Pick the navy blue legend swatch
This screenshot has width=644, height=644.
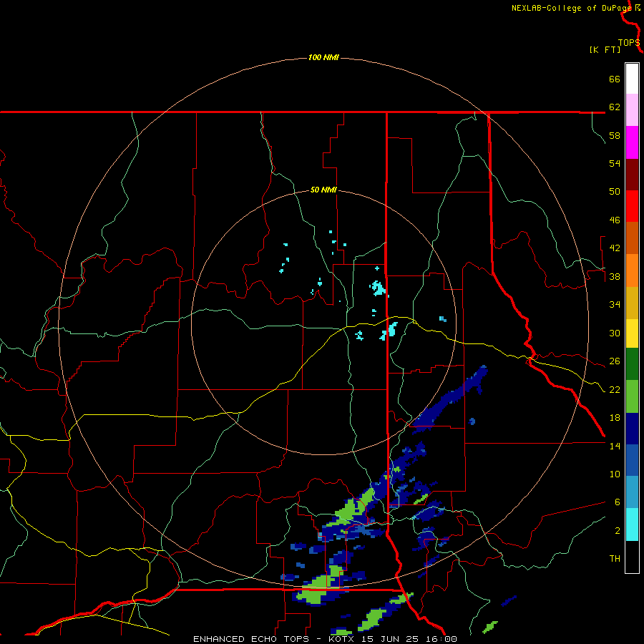(x=632, y=429)
